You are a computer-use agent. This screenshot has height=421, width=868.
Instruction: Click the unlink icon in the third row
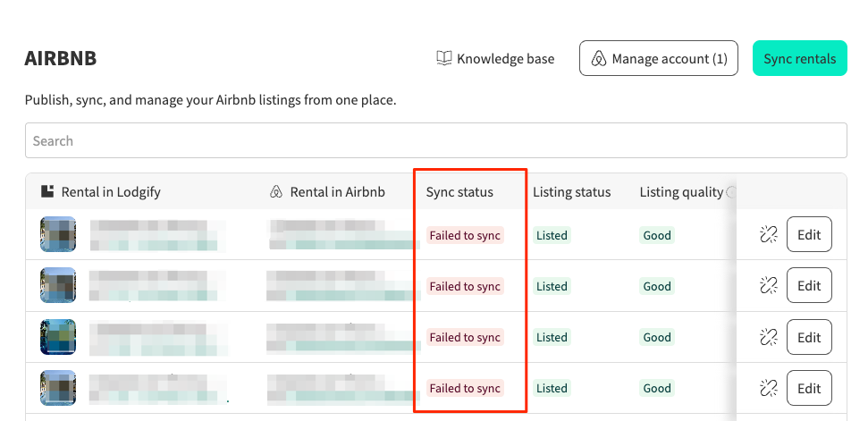click(x=768, y=337)
